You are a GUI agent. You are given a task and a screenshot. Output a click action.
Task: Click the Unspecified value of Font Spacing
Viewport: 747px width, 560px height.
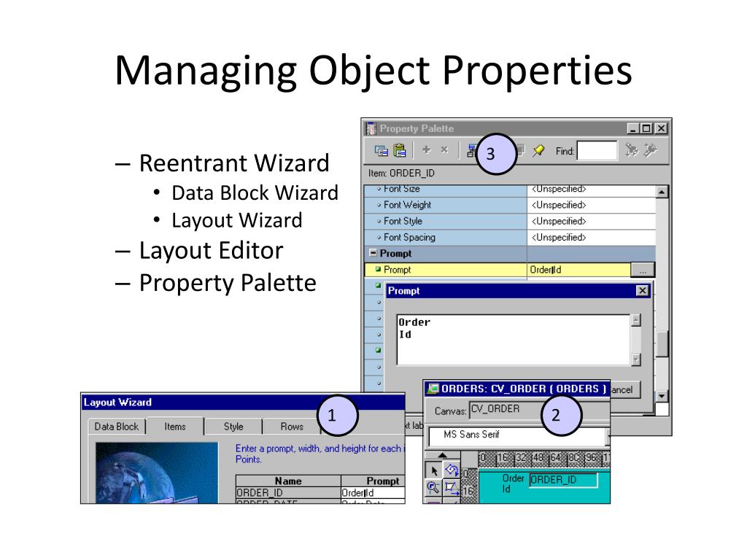pyautogui.click(x=558, y=237)
